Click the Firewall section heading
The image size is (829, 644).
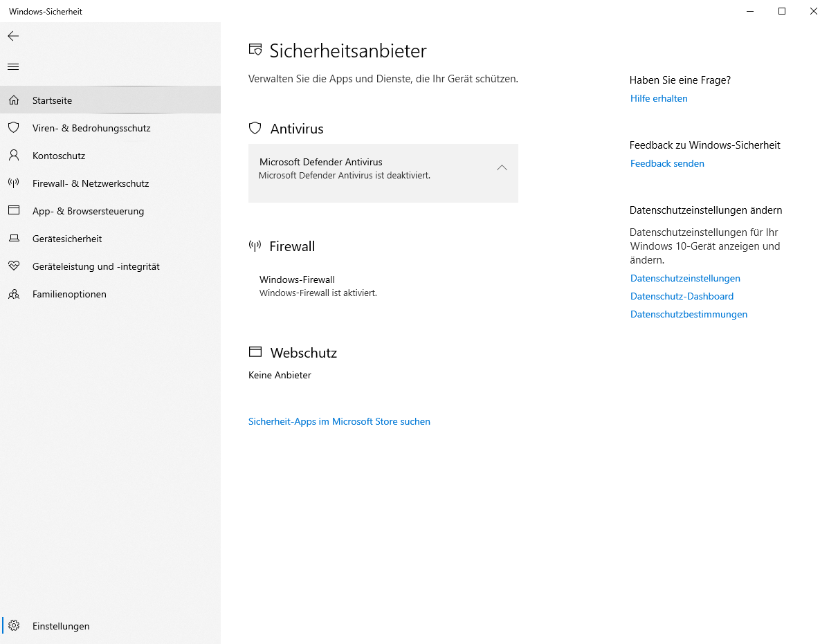tap(293, 246)
